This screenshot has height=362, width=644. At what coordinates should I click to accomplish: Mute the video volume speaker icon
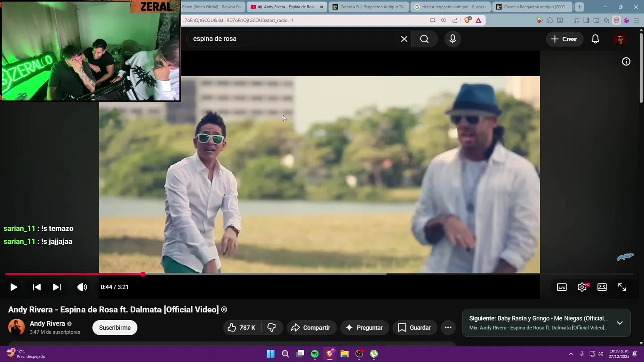click(82, 287)
